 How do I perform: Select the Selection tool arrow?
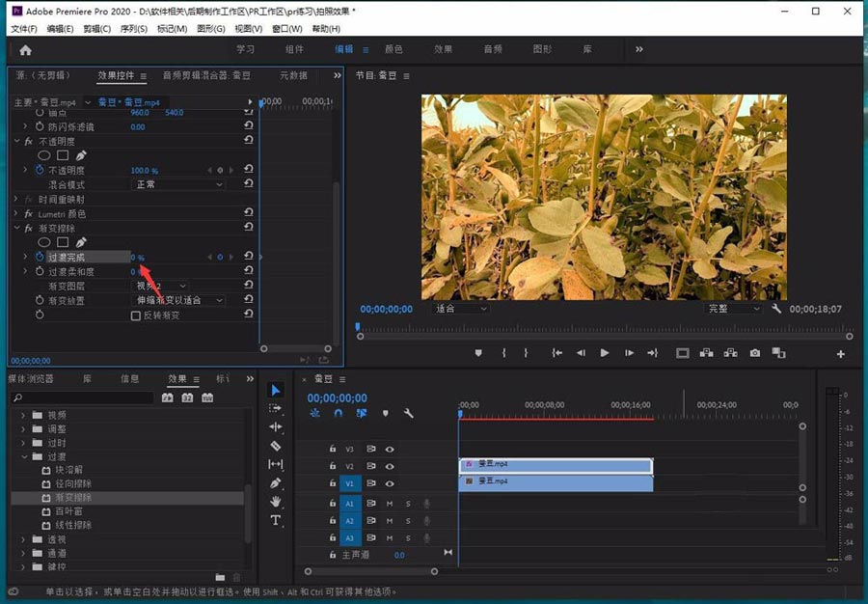click(x=276, y=391)
